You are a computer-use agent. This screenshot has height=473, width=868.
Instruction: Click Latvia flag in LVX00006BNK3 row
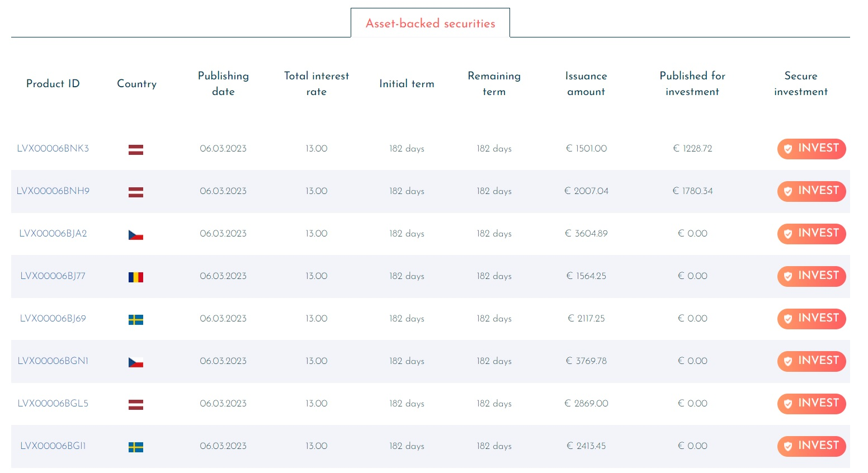click(136, 149)
